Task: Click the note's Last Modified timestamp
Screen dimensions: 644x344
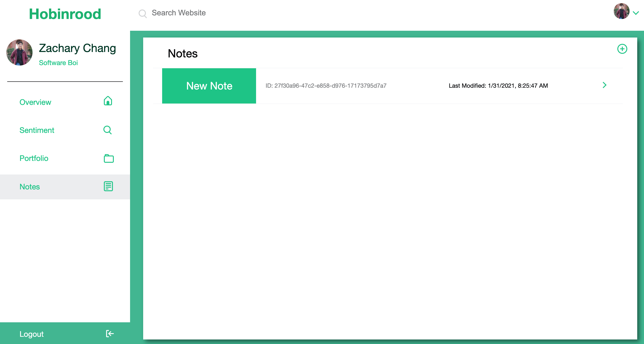Action: click(x=498, y=86)
